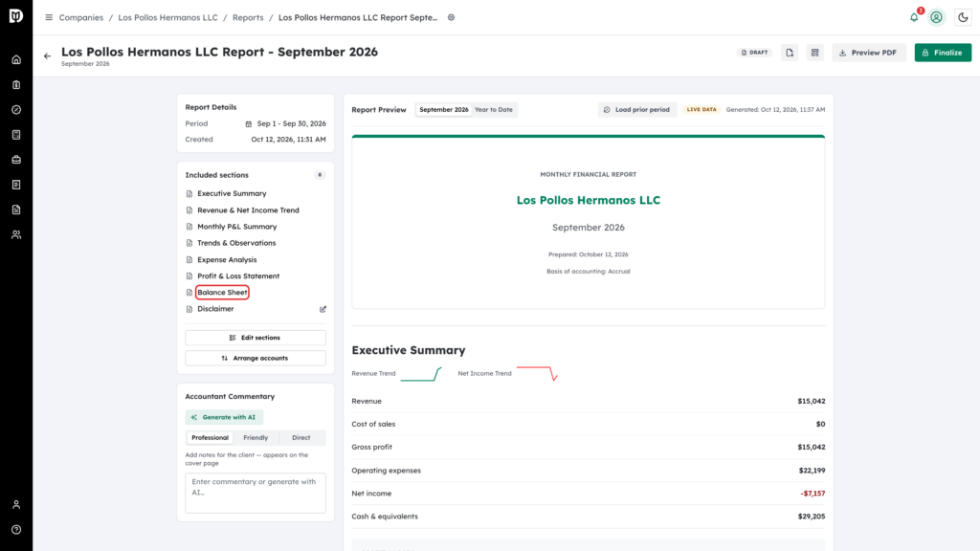Open the help question mark icon
The height and width of the screenshot is (551, 980).
(x=16, y=530)
